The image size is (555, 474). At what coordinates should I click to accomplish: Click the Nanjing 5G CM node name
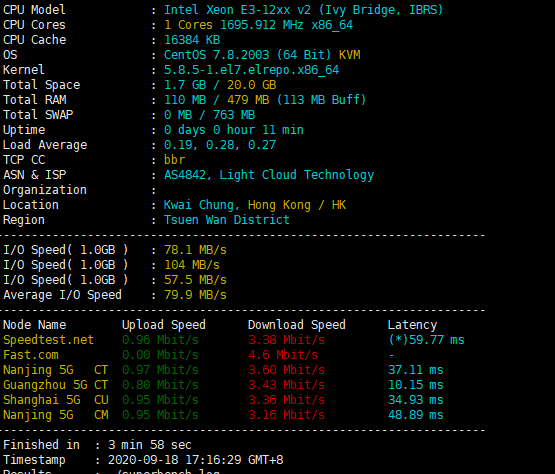(x=56, y=415)
